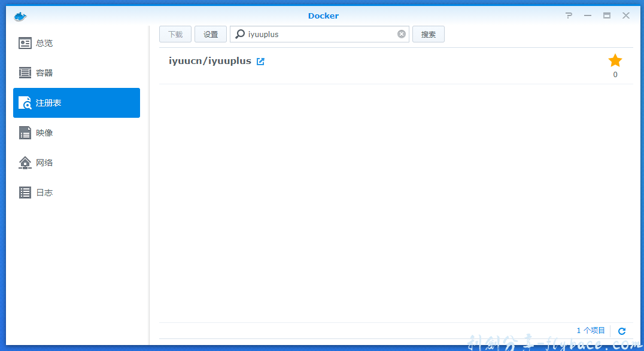Open the 设置 (Settings) dialog

pos(210,34)
